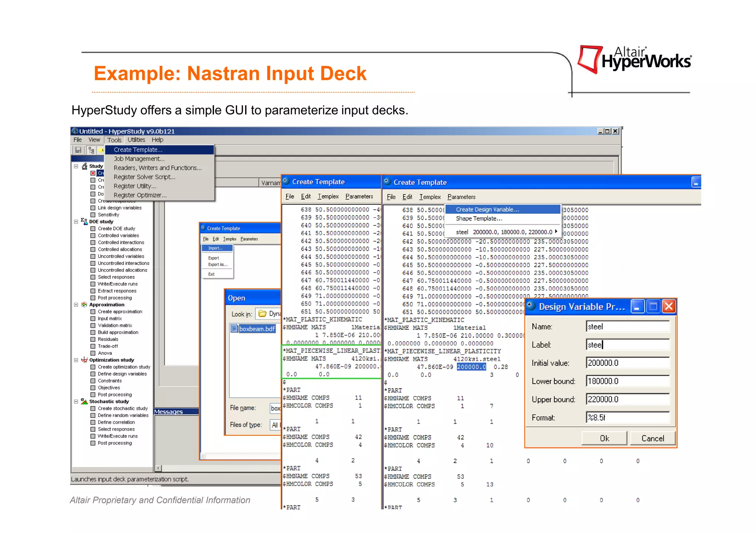Image resolution: width=756 pixels, height=534 pixels.
Task: Choose Job Management from Tools menu
Action: coord(159,159)
